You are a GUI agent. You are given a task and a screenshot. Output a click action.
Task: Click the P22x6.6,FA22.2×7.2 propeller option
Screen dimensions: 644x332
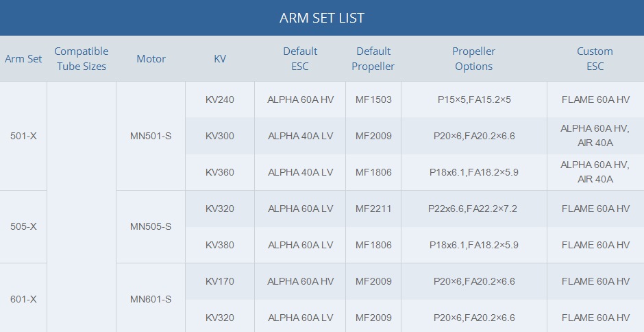pyautogui.click(x=473, y=209)
